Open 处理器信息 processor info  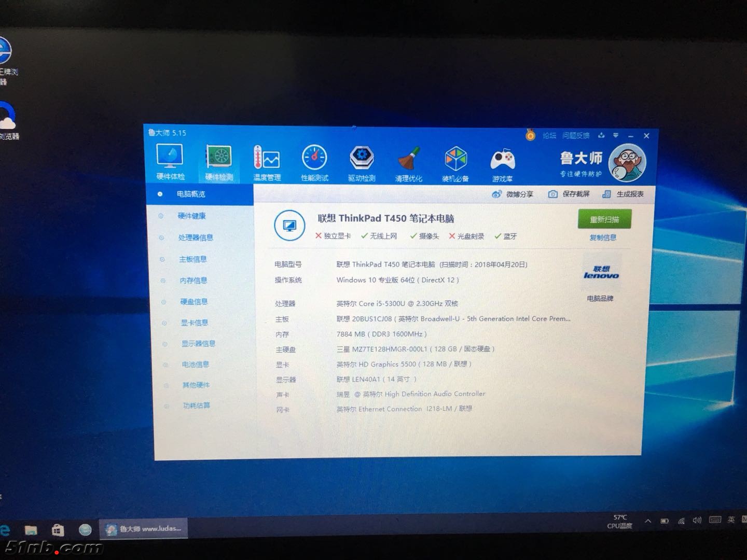pos(196,237)
